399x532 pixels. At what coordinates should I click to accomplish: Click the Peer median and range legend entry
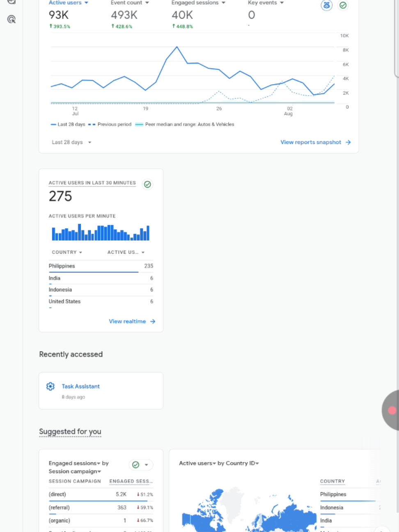[185, 124]
